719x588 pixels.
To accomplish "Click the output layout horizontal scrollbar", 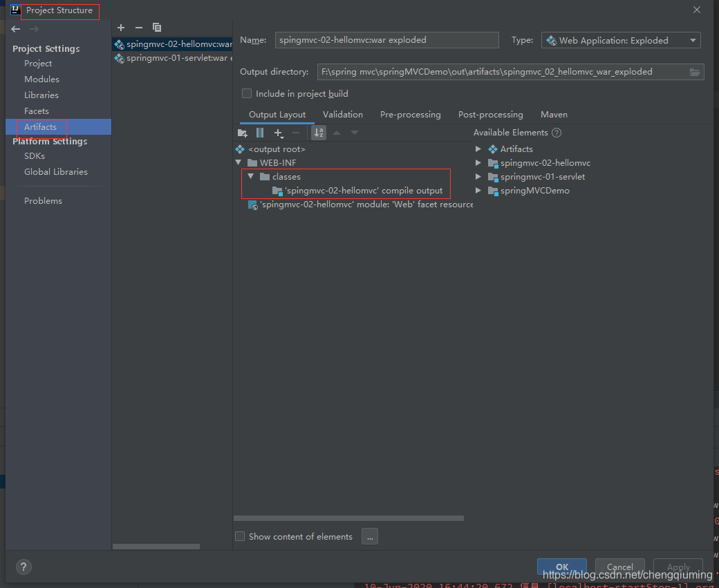I will [348, 518].
